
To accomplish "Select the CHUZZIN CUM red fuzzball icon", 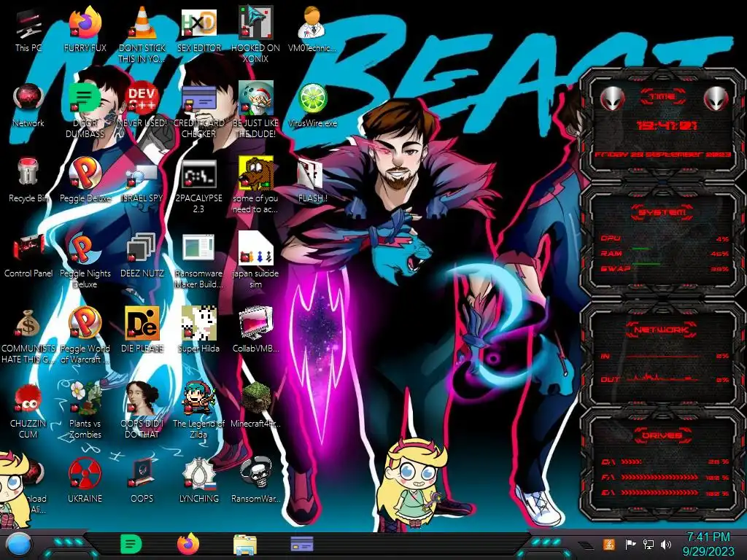I will pos(28,411).
